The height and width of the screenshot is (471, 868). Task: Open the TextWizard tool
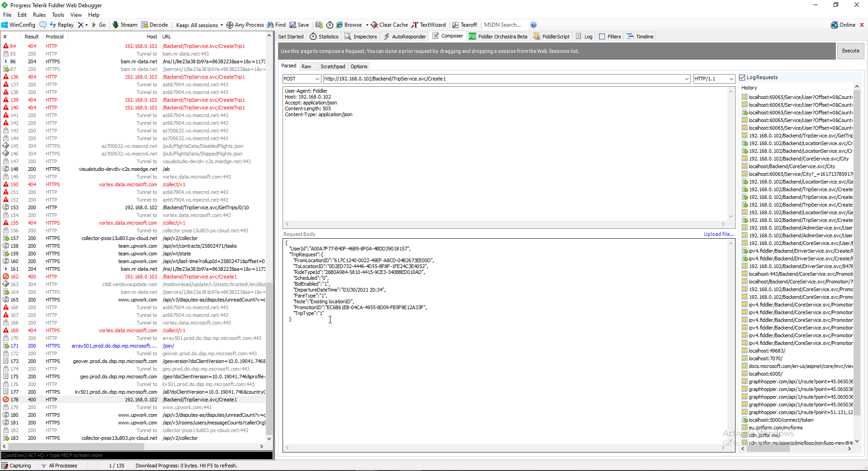(429, 25)
